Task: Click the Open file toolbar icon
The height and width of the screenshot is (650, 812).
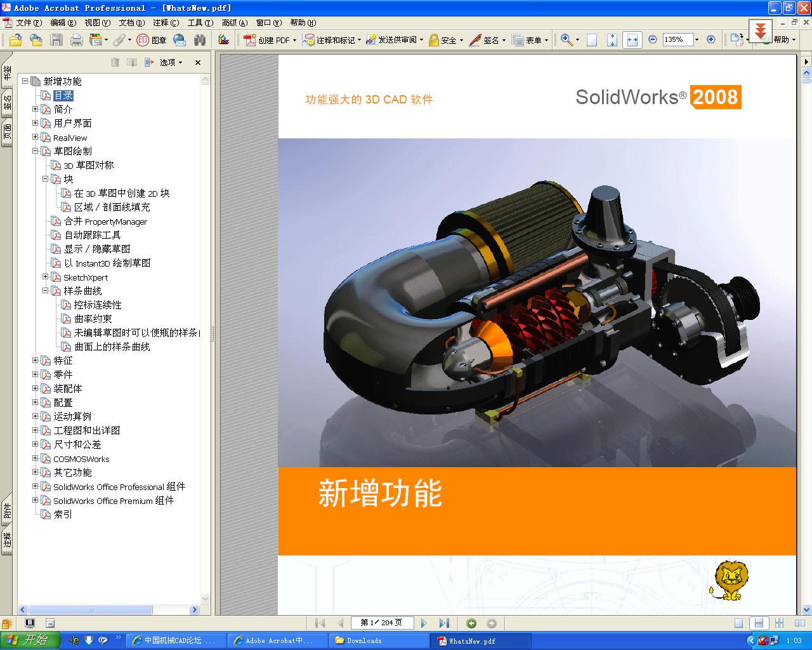Action: pyautogui.click(x=16, y=40)
